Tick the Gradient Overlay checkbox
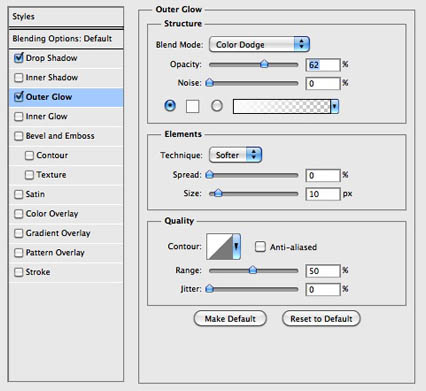 click(x=19, y=233)
